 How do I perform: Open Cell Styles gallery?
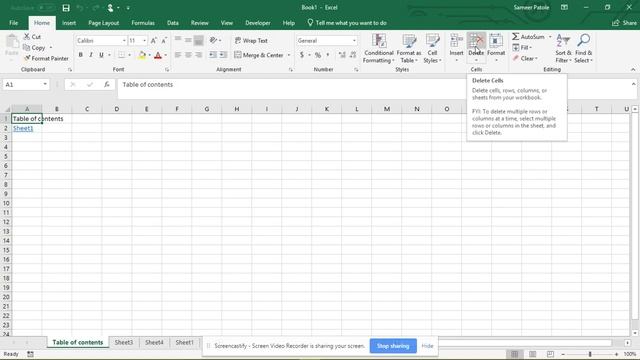coord(432,49)
